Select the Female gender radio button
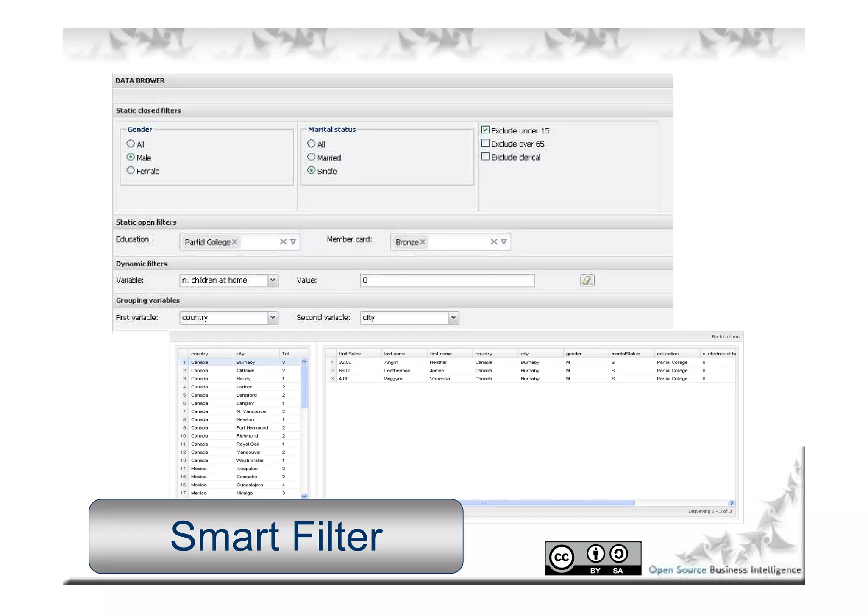868x613 pixels. tap(131, 170)
